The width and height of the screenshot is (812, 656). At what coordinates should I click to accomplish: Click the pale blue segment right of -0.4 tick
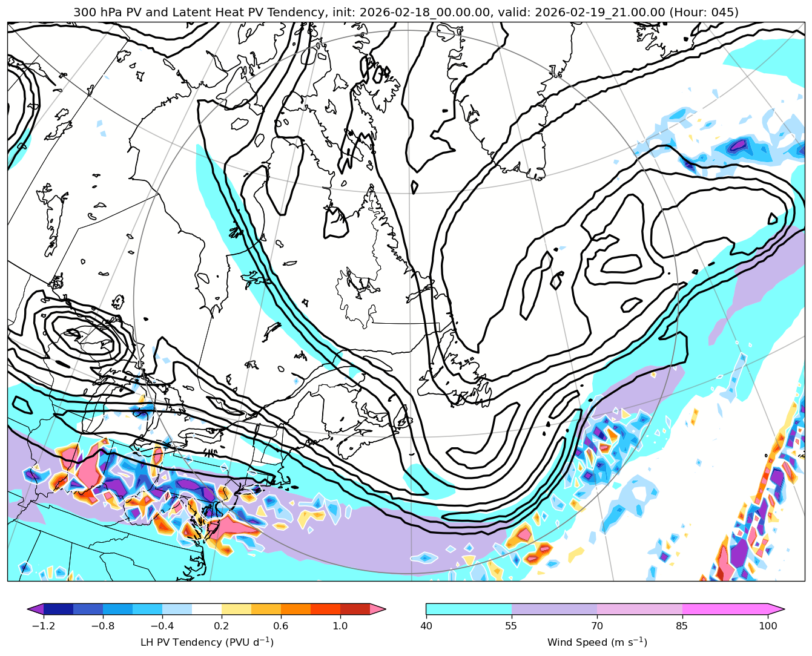177,609
